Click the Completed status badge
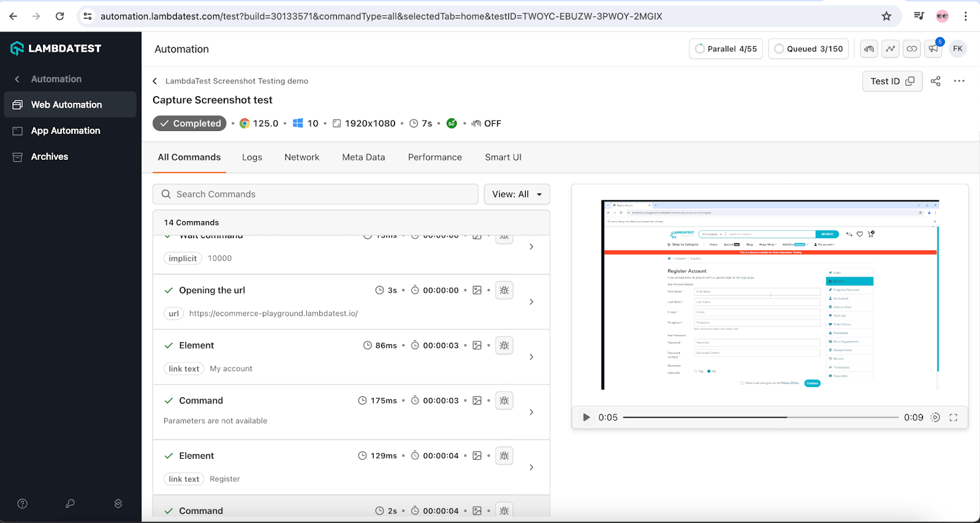Image resolution: width=980 pixels, height=523 pixels. pyautogui.click(x=190, y=123)
